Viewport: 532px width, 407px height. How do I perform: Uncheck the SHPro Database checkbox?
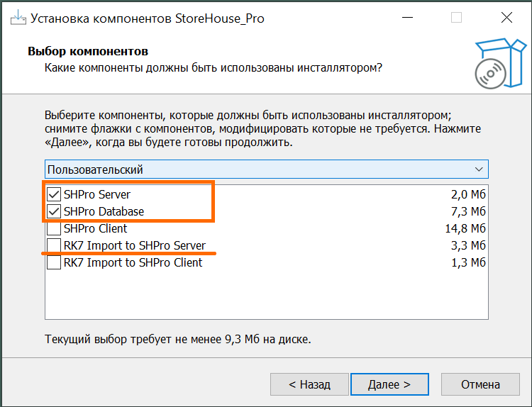[54, 211]
